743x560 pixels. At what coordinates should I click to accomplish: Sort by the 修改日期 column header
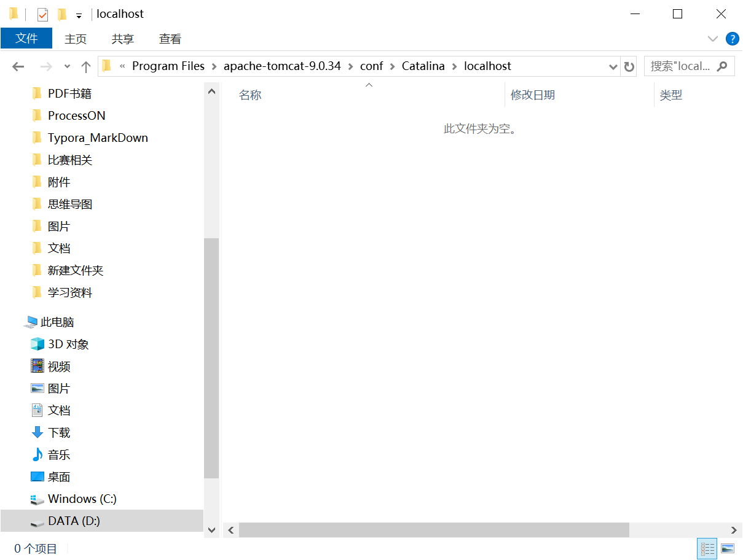532,95
